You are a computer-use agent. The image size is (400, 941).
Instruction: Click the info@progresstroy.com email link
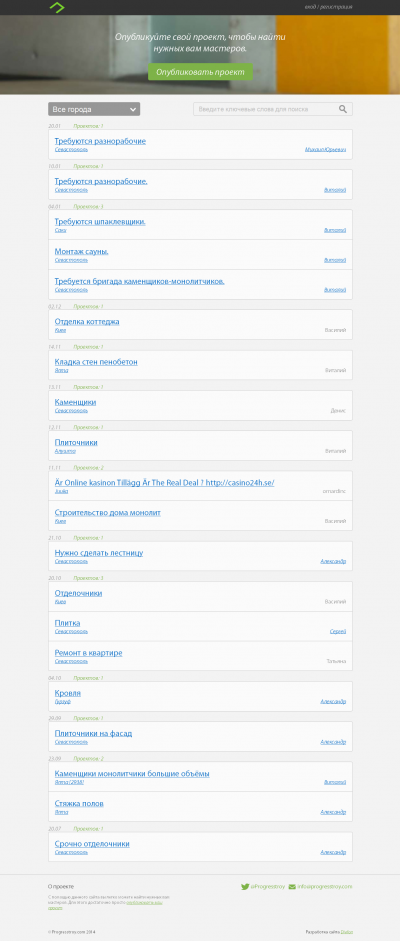(320, 886)
